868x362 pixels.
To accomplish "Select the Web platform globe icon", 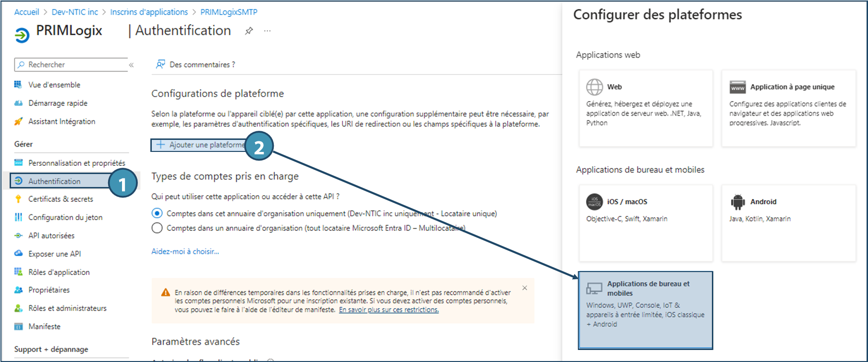I will [x=594, y=87].
